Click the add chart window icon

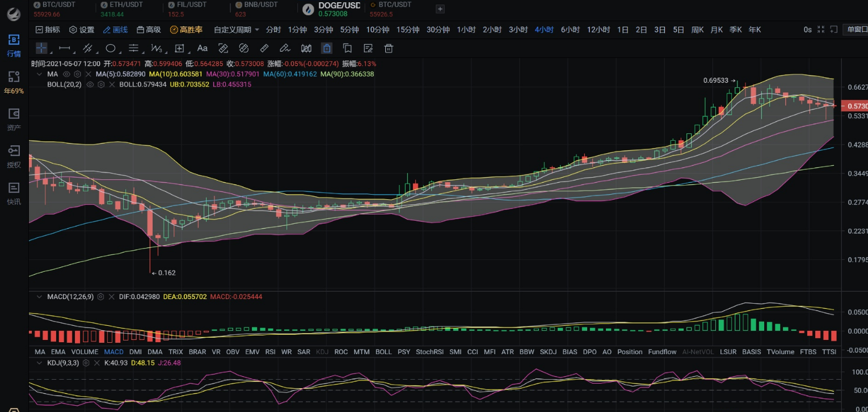coord(833,30)
